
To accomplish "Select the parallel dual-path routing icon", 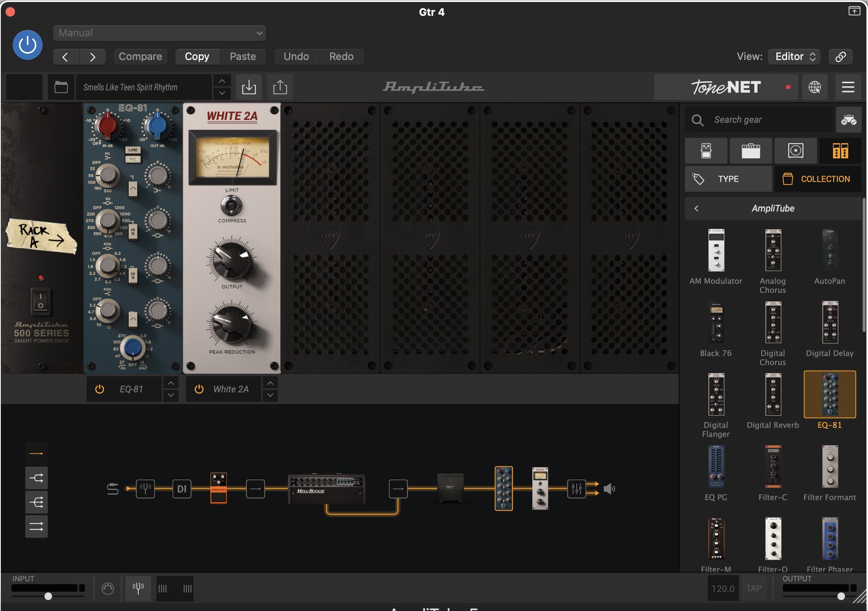I will [x=36, y=527].
